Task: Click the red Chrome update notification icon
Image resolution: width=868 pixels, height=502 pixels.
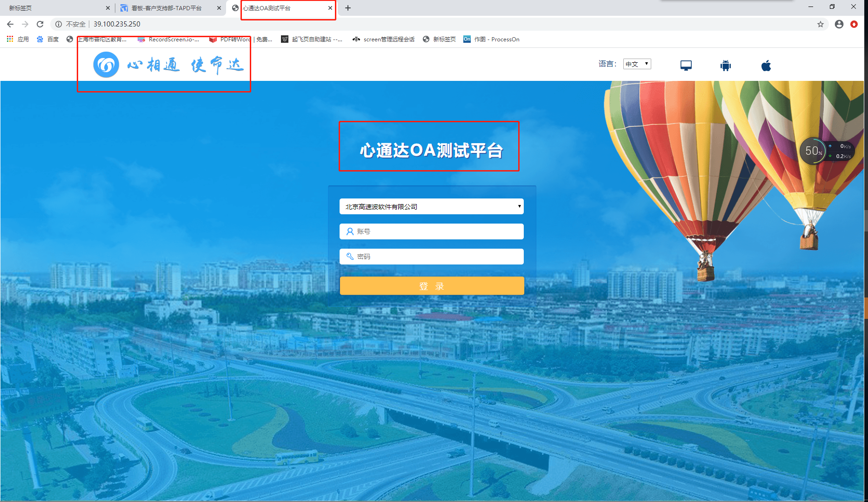Action: click(854, 24)
